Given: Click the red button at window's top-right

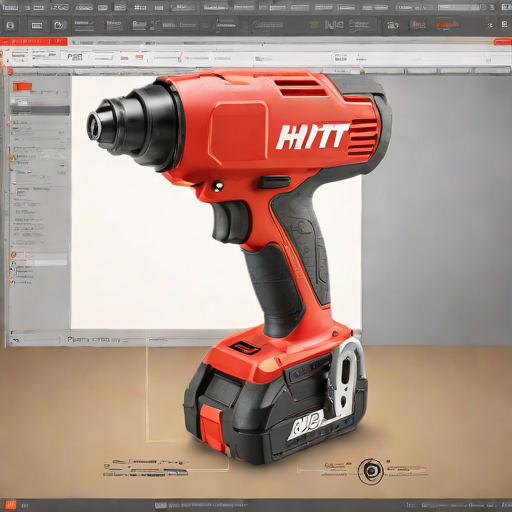Looking at the screenshot, I should (502, 42).
